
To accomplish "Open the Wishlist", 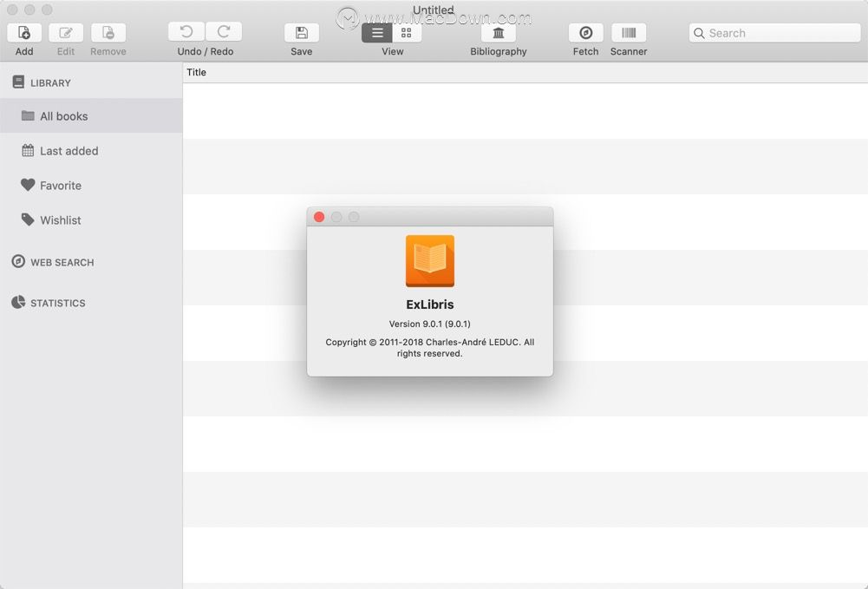I will [91, 220].
